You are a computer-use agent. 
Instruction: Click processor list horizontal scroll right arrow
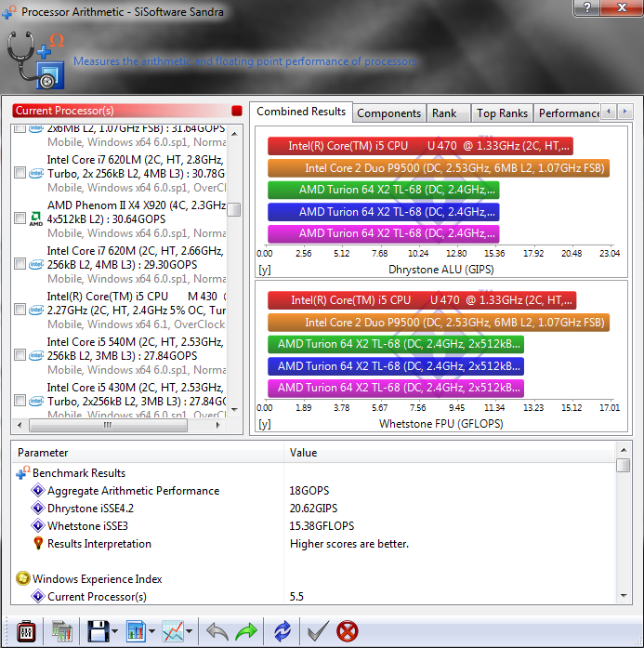[x=218, y=425]
